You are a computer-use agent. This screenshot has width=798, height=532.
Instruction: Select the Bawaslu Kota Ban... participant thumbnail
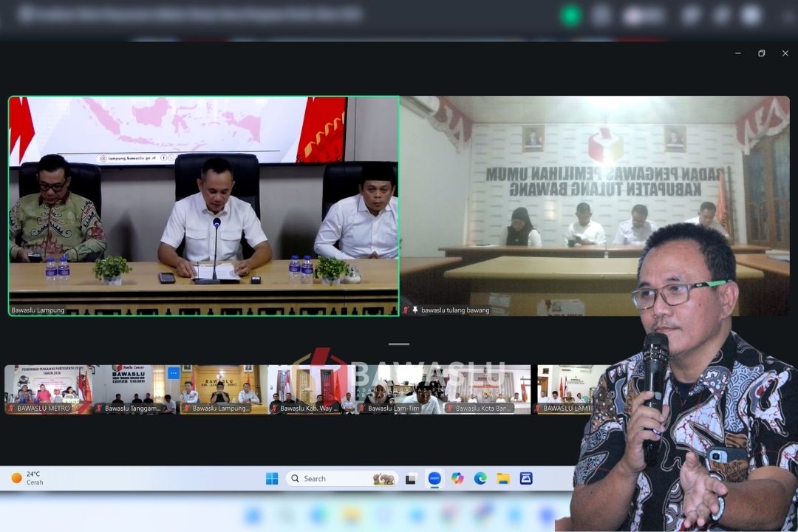point(487,389)
